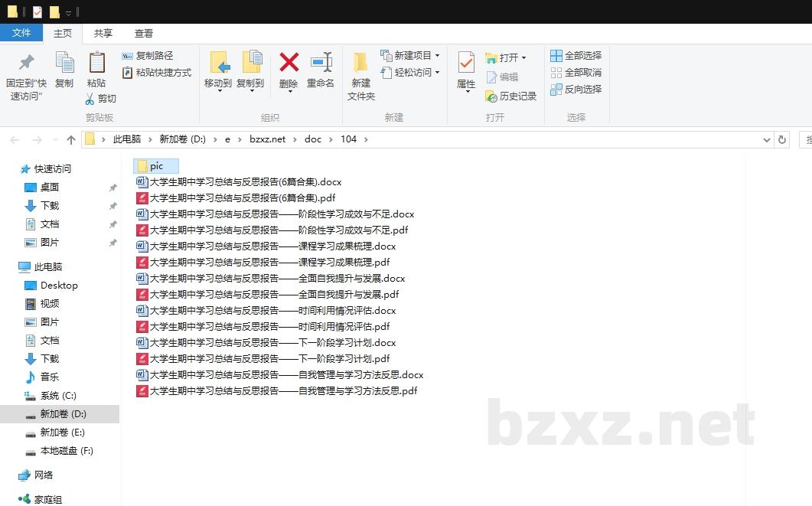The height and width of the screenshot is (506, 812).
Task: Pin to Quick Access (固定到快速访问) icon
Action: point(26,63)
